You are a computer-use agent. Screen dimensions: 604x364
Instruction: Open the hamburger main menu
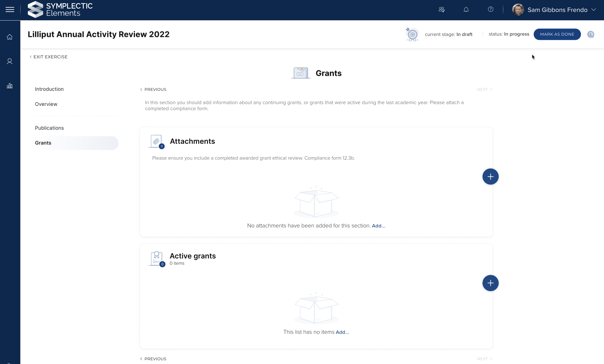10,9
